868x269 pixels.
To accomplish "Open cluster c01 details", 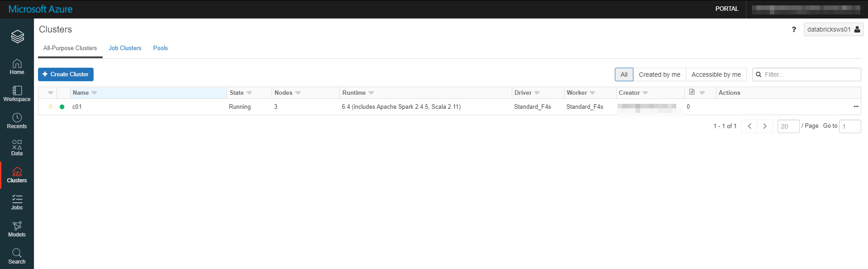I will [77, 107].
